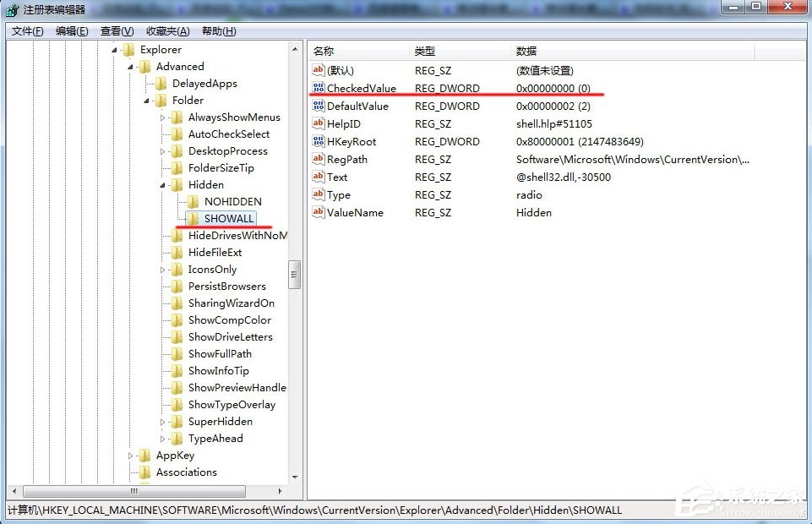Collapse the Advanced key
This screenshot has width=812, height=524.
coord(131,66)
